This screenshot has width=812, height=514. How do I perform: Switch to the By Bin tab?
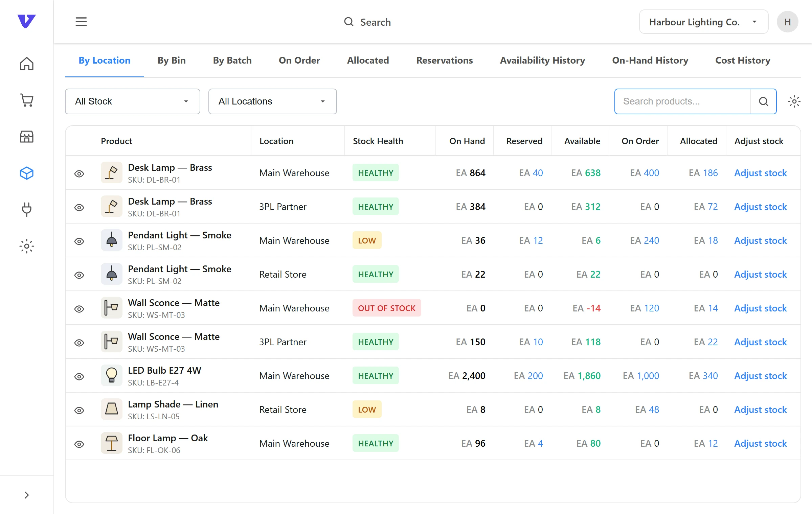(172, 61)
